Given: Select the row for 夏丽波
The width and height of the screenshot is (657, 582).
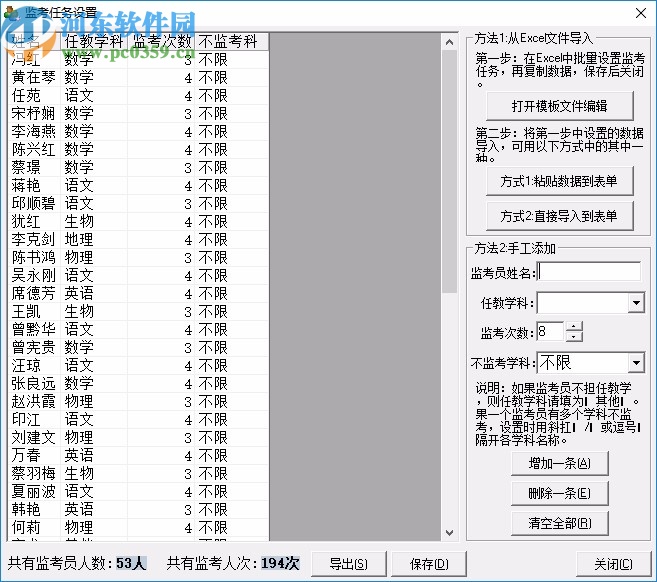Looking at the screenshot, I should click(x=138, y=492).
